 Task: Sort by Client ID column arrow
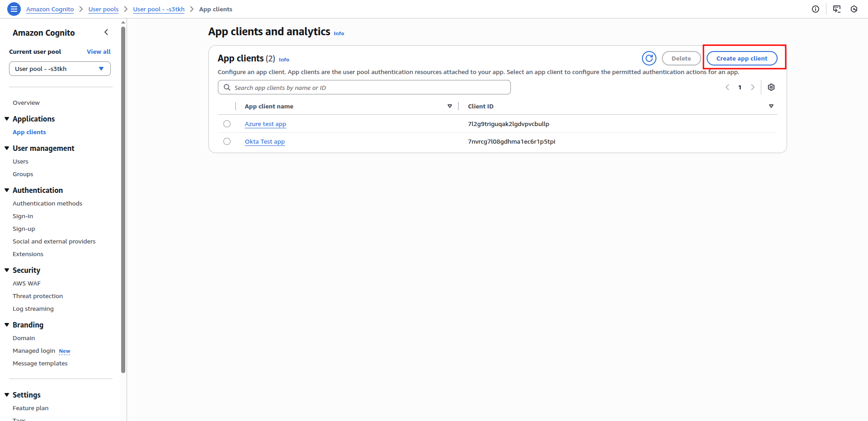click(771, 106)
